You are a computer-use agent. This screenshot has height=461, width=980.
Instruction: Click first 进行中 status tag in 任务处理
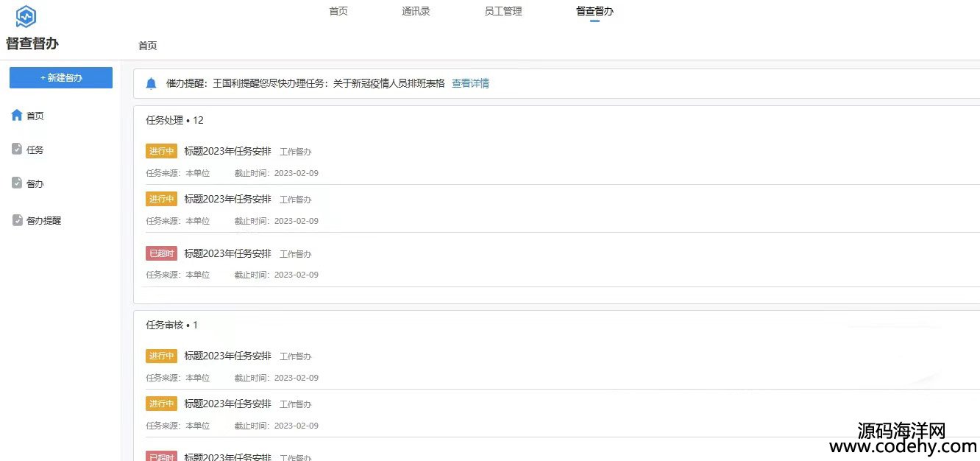[161, 151]
